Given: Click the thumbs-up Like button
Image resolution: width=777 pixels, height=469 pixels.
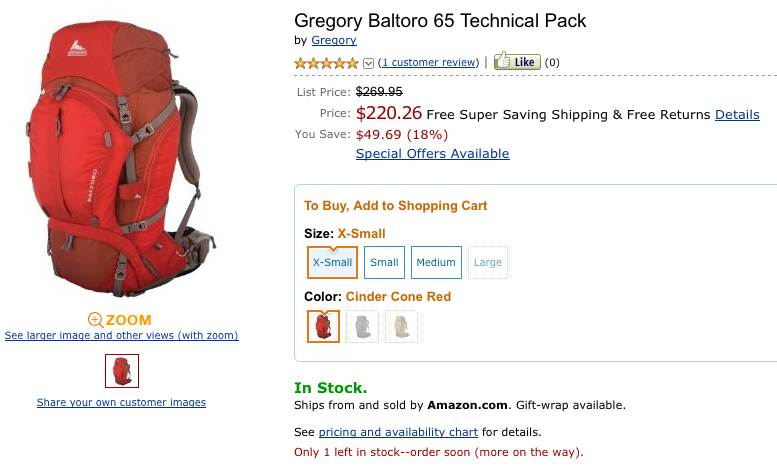Looking at the screenshot, I should (517, 61).
